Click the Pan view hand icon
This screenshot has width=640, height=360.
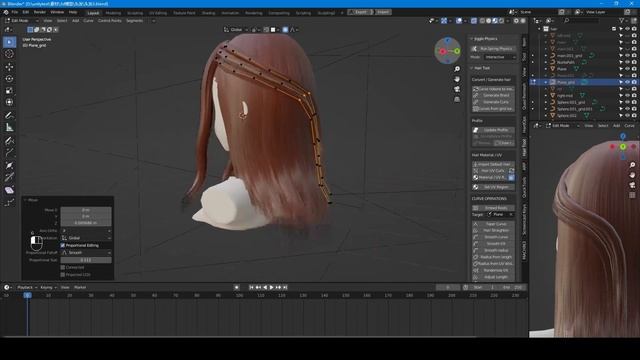[x=457, y=79]
